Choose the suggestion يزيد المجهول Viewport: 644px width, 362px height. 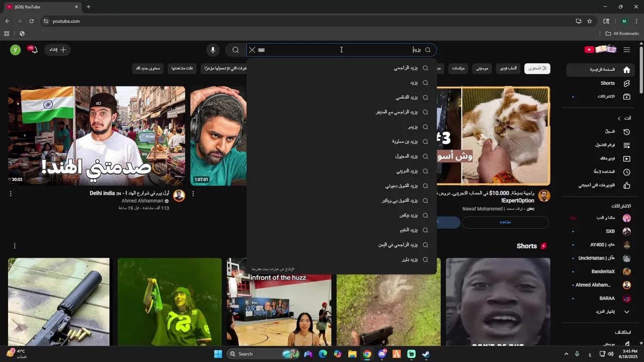pyautogui.click(x=342, y=156)
